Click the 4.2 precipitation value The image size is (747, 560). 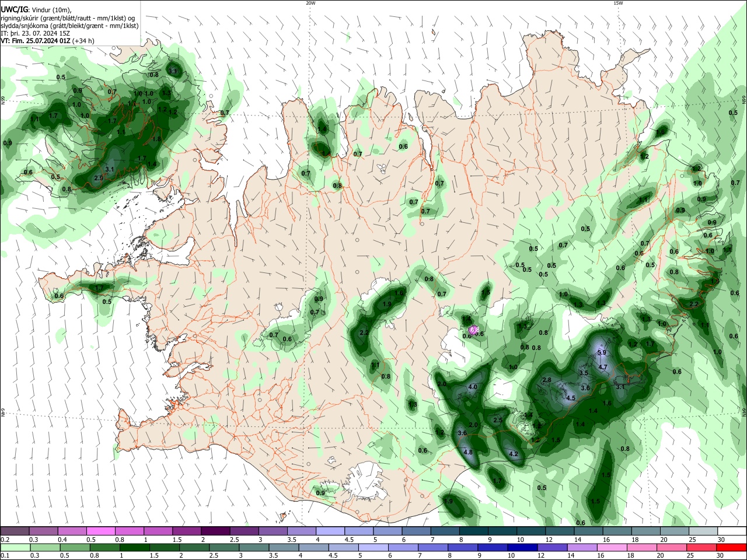click(x=514, y=454)
